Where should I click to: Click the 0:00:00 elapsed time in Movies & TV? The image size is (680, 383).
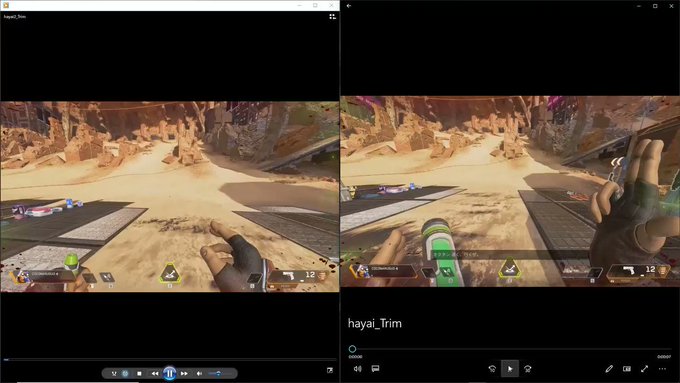355,357
